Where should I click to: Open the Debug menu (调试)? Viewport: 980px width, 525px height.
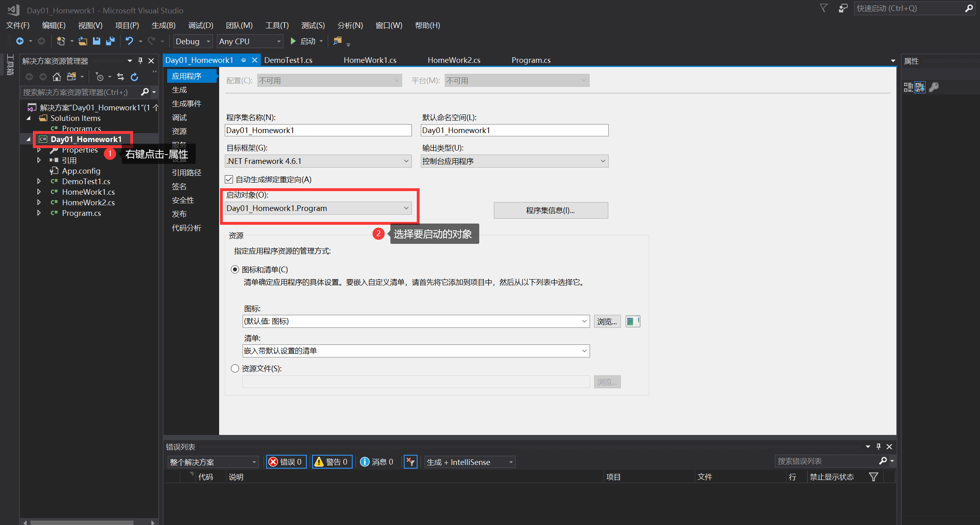click(x=200, y=25)
